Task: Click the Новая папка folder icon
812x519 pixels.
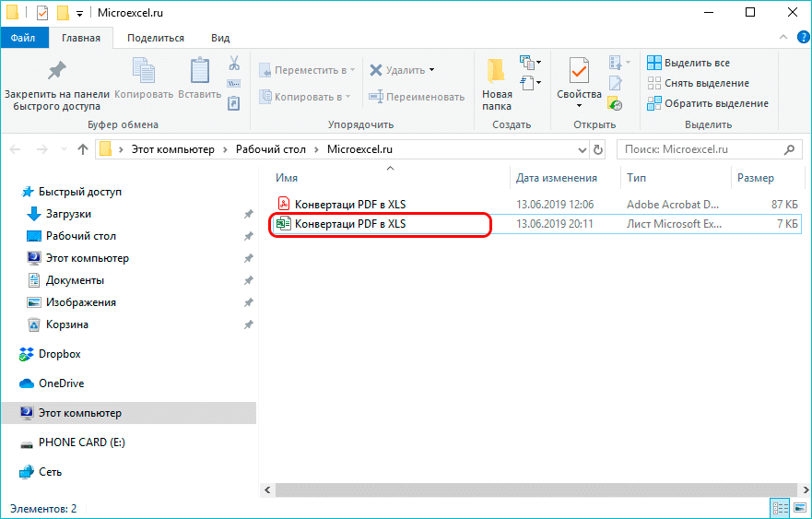Action: [x=497, y=72]
